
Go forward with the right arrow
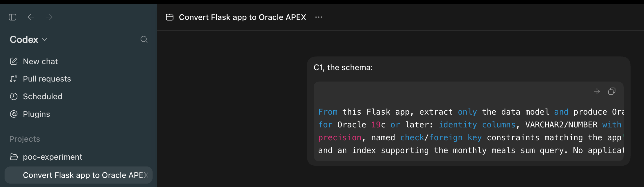click(49, 17)
